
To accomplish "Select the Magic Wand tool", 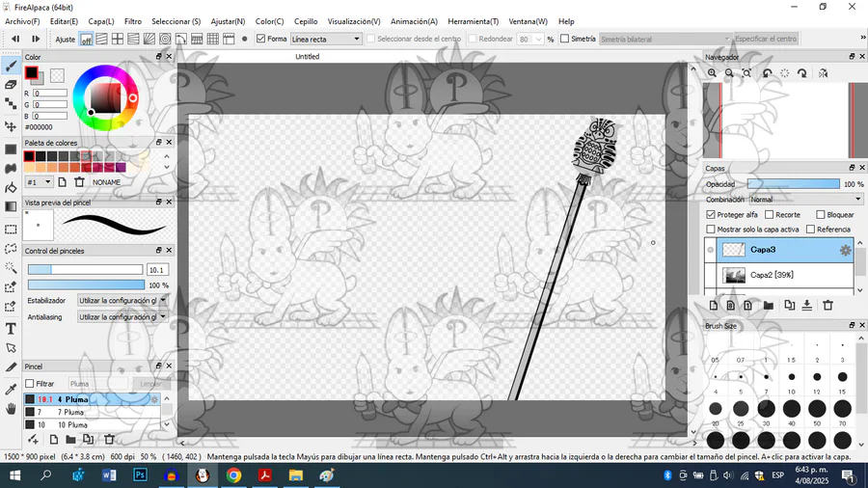I will click(11, 267).
